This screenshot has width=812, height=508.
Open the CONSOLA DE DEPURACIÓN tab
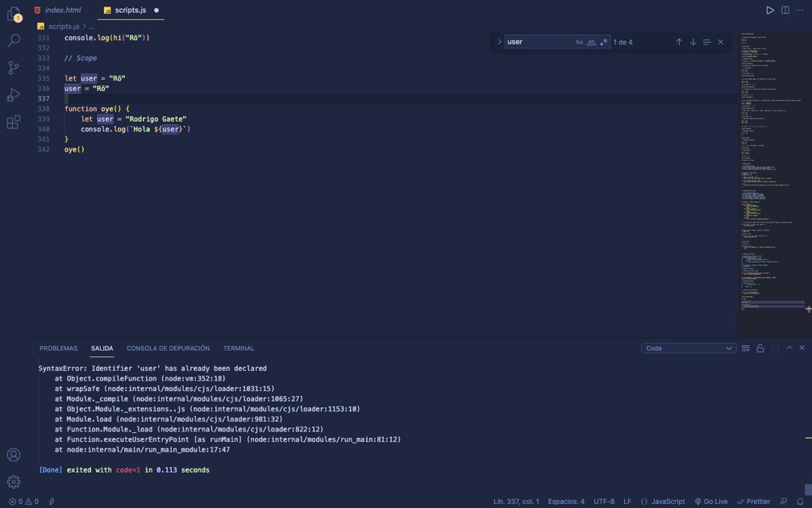pyautogui.click(x=169, y=348)
